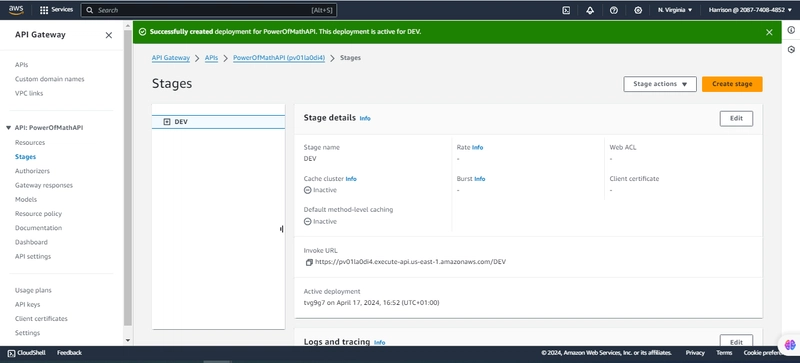
Task: Click the Create stage button
Action: (x=732, y=84)
